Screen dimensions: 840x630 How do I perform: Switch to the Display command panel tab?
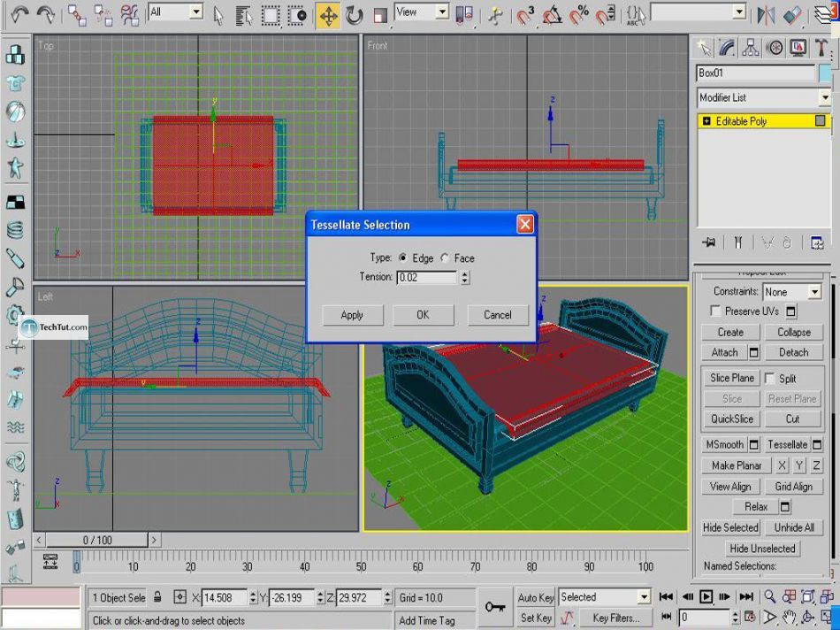click(798, 48)
